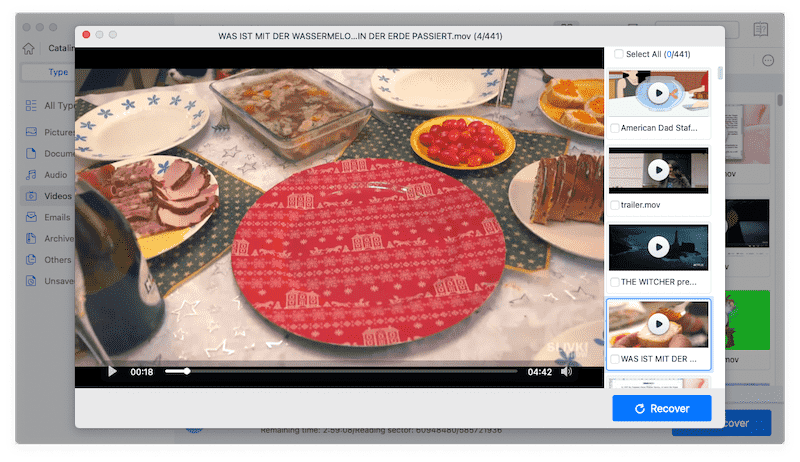
Task: Open more options ellipsis in background window
Action: coord(768,61)
